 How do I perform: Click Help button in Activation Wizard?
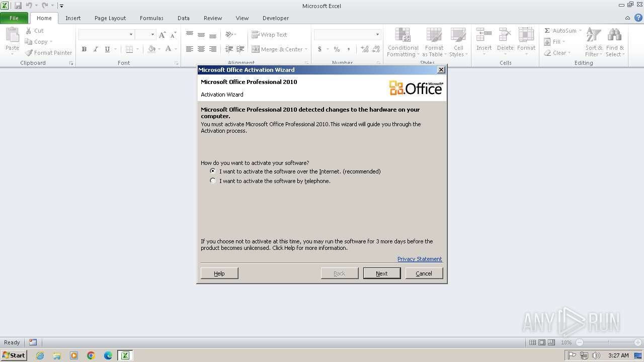(219, 273)
